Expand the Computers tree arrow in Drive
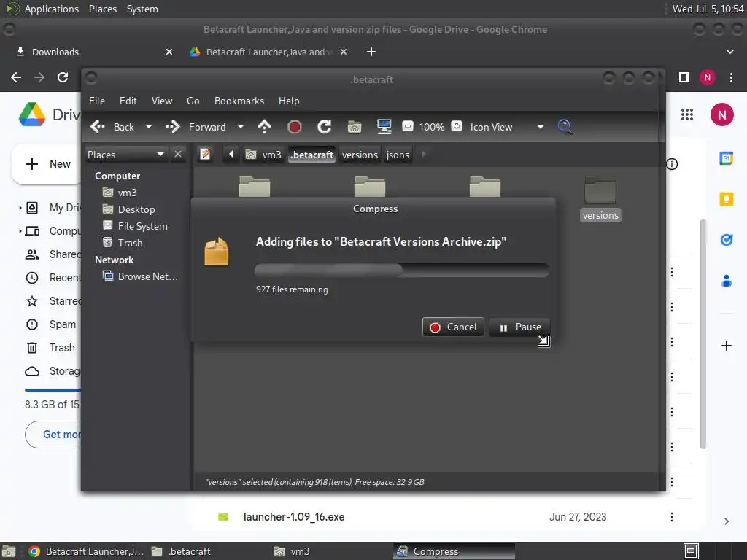 [x=20, y=231]
